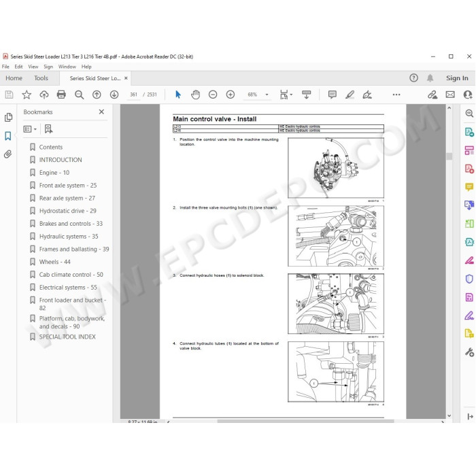The width and height of the screenshot is (476, 476).
Task: Go to previous page with the up arrow
Action: (97, 95)
